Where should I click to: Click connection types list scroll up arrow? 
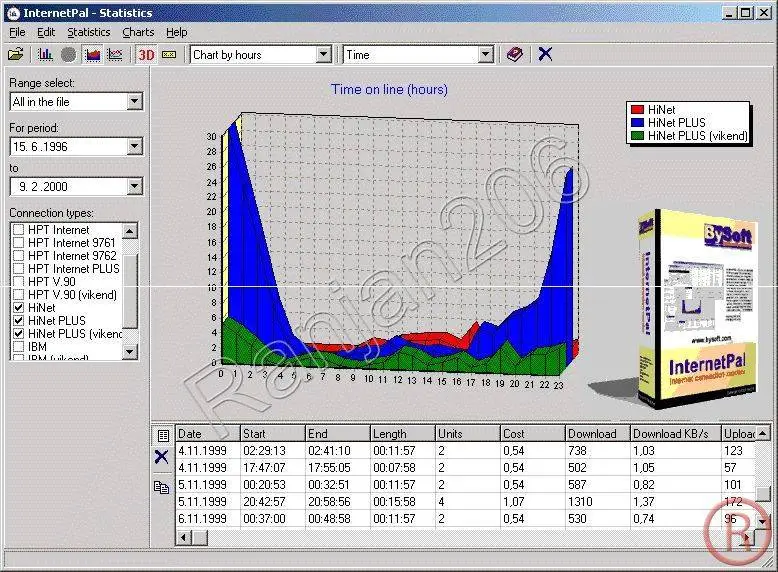pyautogui.click(x=130, y=231)
